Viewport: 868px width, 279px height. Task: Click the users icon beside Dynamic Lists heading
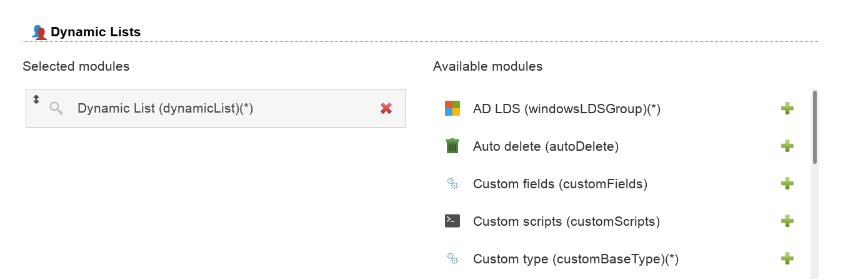click(39, 32)
